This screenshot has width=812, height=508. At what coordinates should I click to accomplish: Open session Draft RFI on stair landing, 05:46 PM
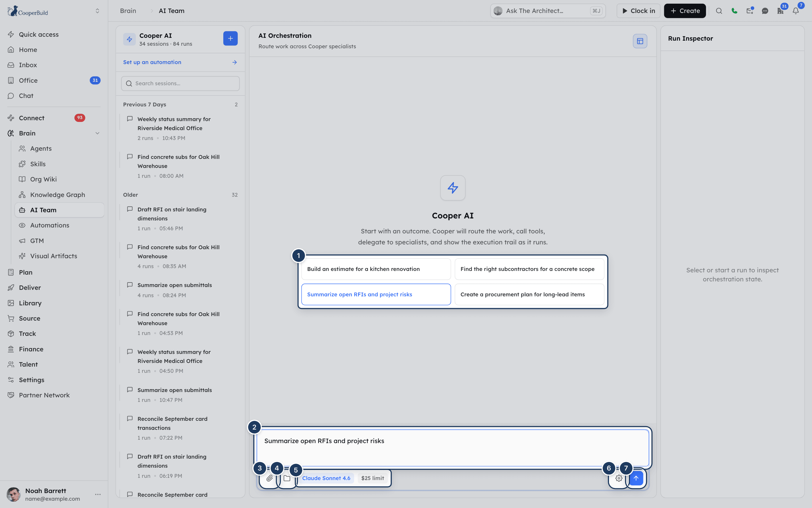click(180, 219)
